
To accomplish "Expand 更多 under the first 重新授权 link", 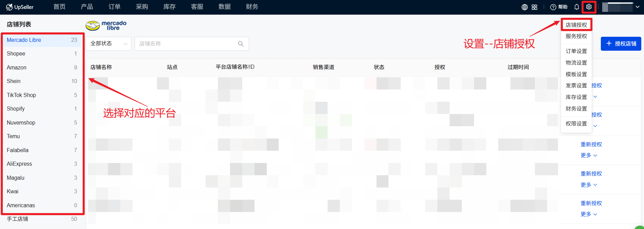I will pos(589,156).
